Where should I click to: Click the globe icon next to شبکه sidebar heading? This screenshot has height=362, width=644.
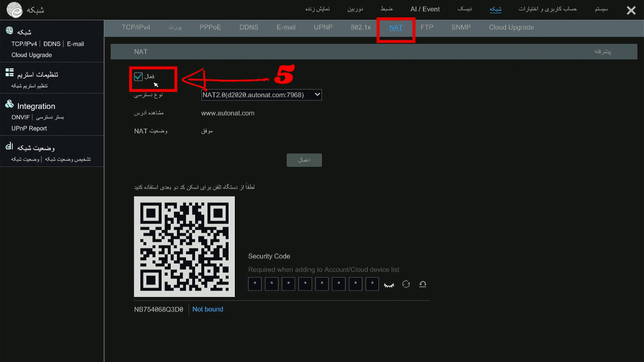(9, 31)
